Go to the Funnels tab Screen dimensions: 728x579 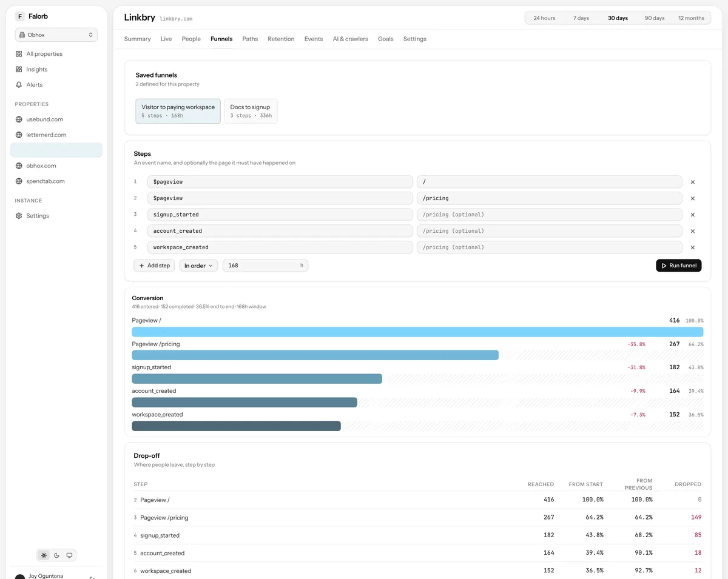[221, 39]
